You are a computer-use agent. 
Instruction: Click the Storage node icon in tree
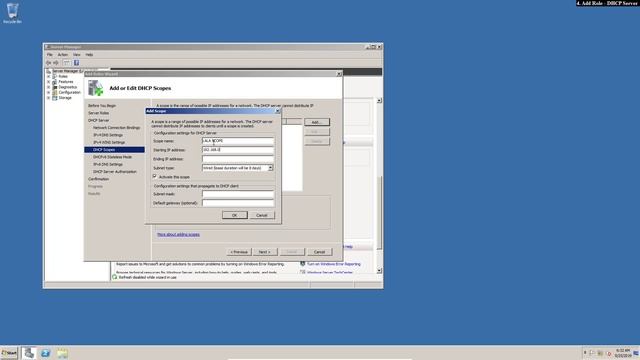click(x=55, y=98)
